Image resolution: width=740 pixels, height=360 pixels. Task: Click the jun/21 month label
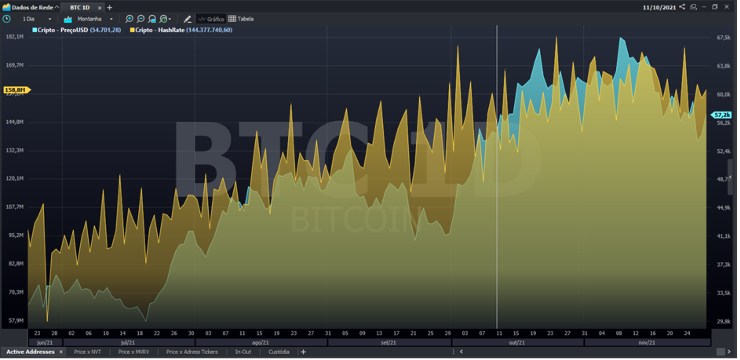(45, 343)
